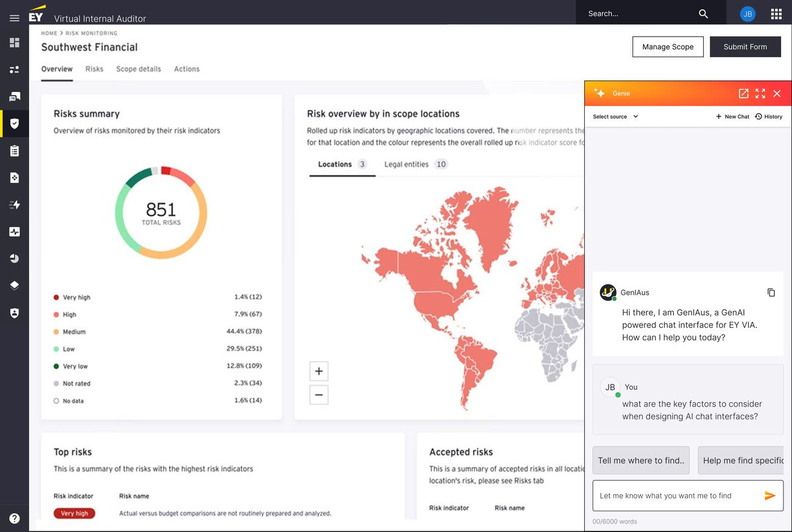Click the Very high legend color dot

point(56,297)
